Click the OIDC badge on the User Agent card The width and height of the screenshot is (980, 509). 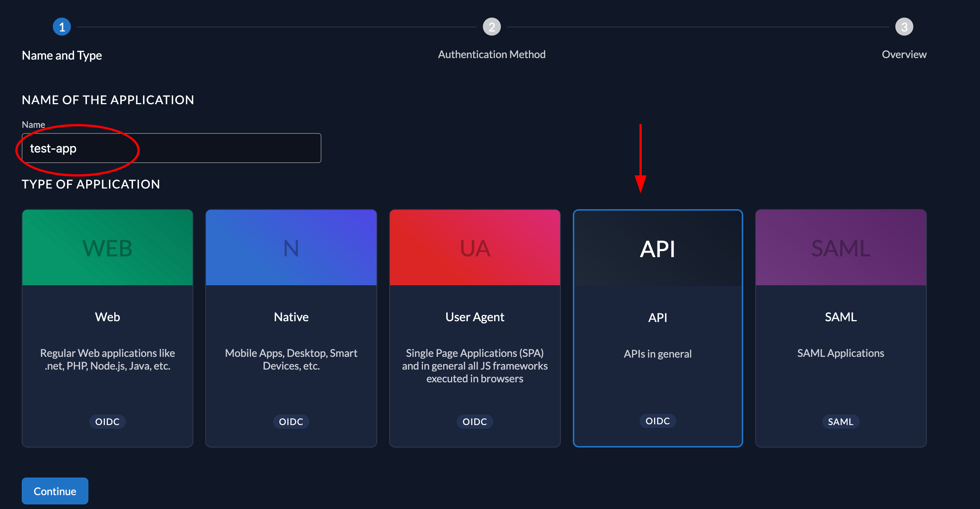(474, 421)
